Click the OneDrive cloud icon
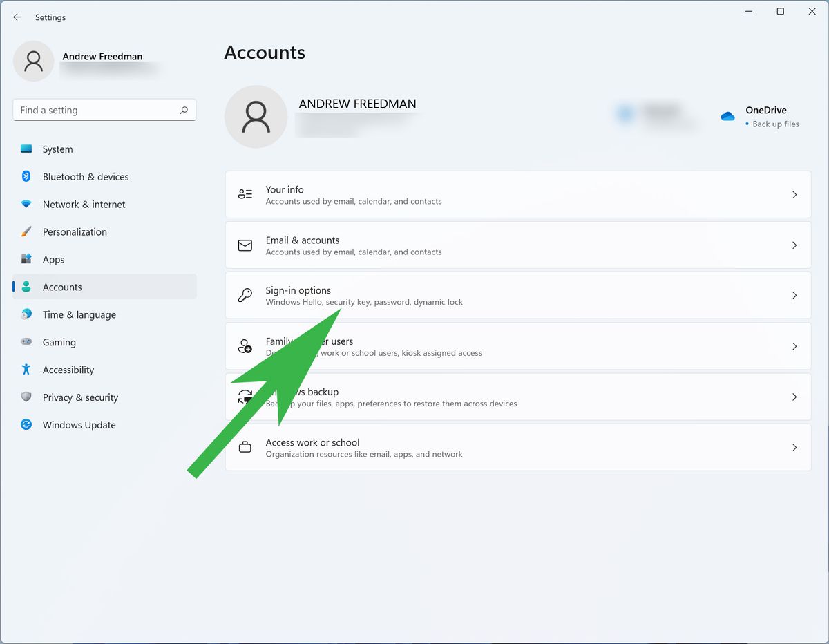 (727, 117)
